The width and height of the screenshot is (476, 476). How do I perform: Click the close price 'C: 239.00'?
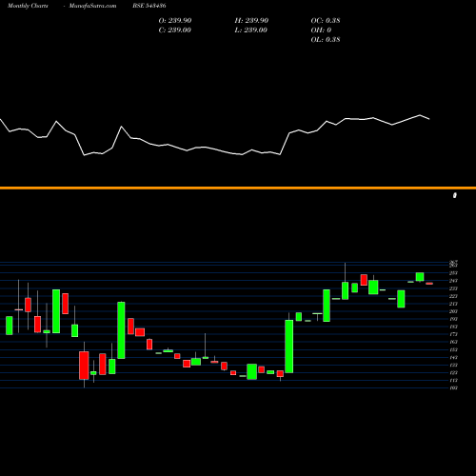[x=175, y=30]
